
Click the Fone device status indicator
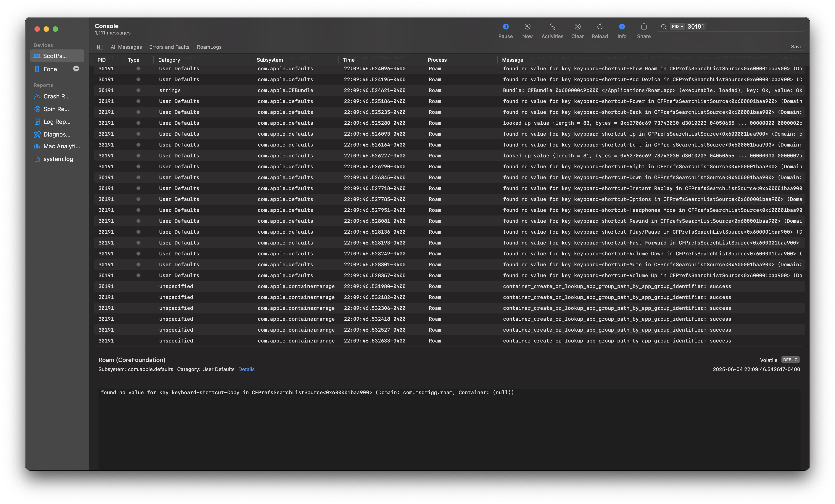click(76, 69)
